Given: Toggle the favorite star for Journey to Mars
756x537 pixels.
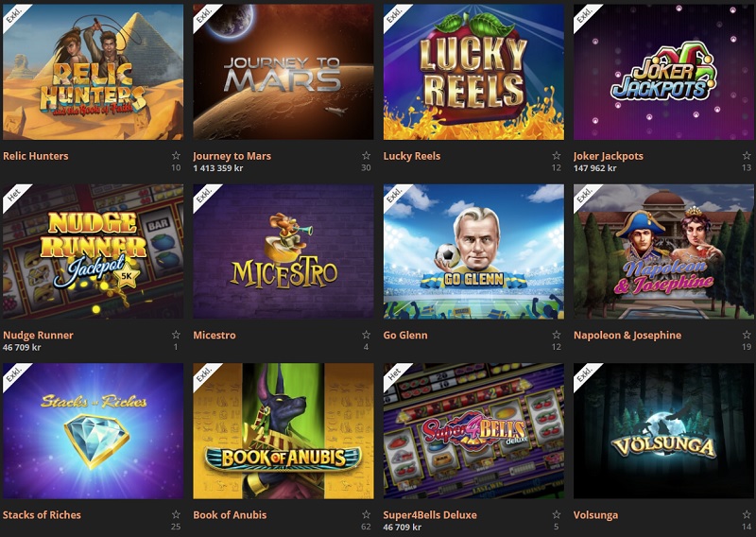Looking at the screenshot, I should (x=366, y=155).
